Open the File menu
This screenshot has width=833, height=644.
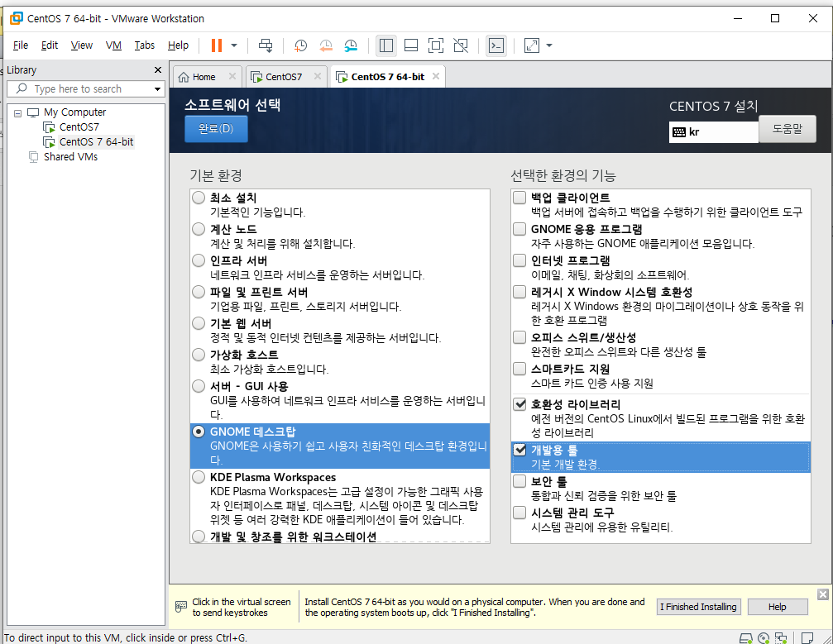point(20,45)
